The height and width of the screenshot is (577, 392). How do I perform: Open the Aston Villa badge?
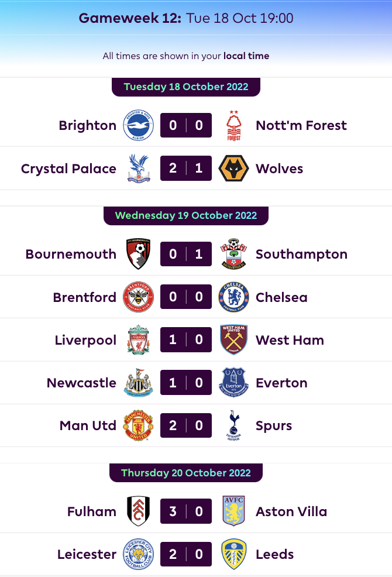tap(233, 511)
